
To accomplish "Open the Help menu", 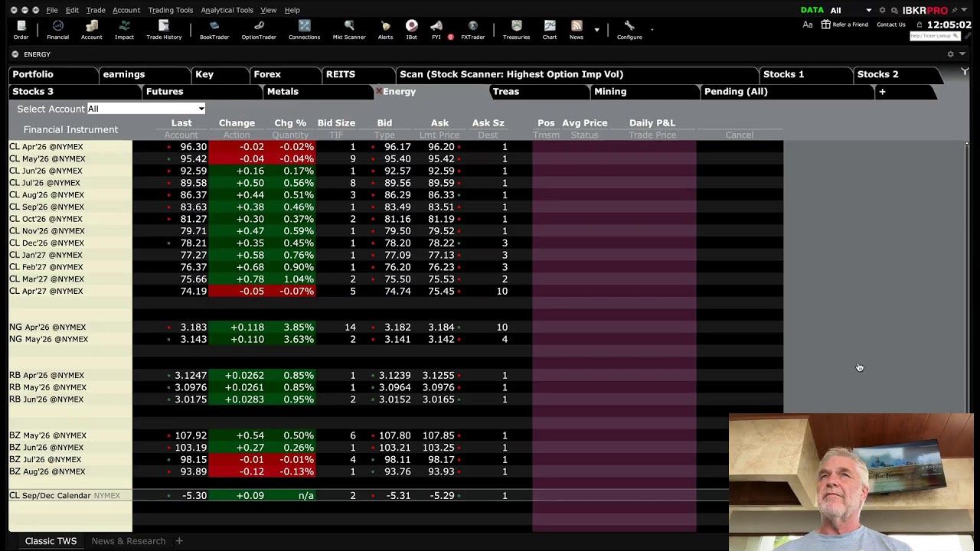I will [292, 10].
